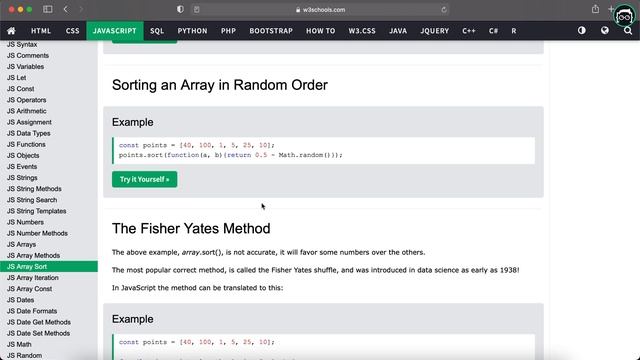This screenshot has height=360, width=640.
Task: Toggle dark mode contrast icon
Action: (582, 31)
